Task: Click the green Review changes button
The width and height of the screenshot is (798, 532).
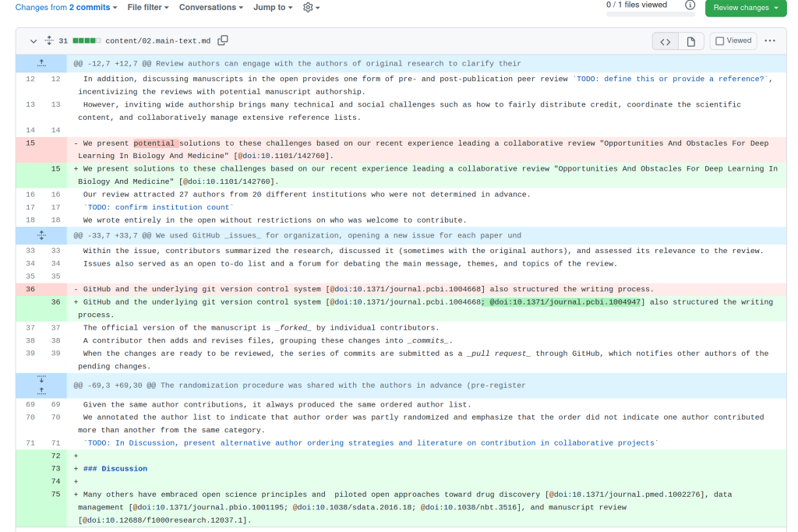Action: point(746,8)
